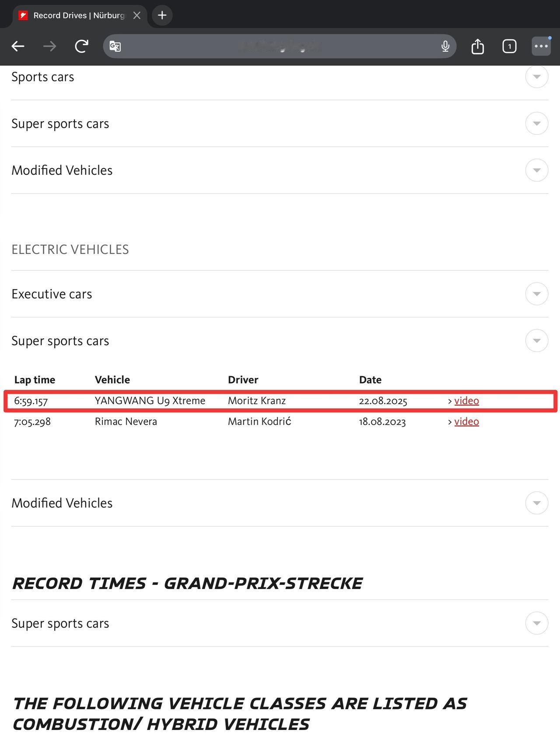Screen dimensions: 560x747
Task: Expand combustion Modified Vehicles section
Action: tap(536, 170)
